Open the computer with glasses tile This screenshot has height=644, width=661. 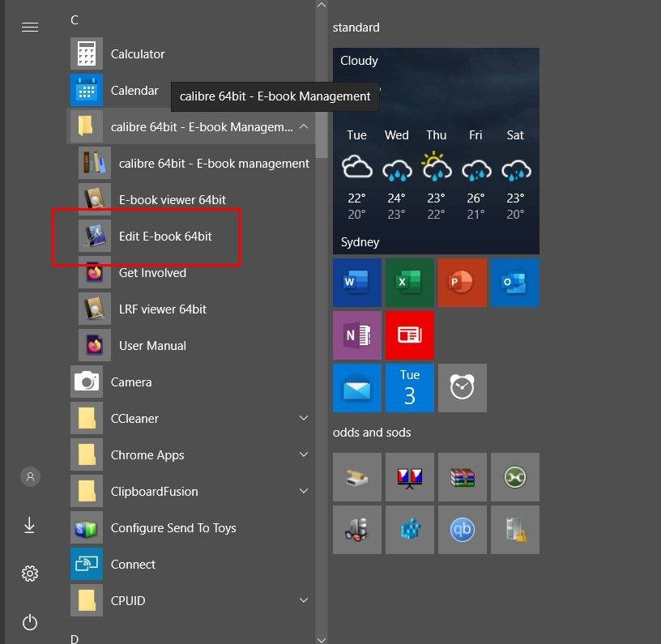tap(357, 530)
